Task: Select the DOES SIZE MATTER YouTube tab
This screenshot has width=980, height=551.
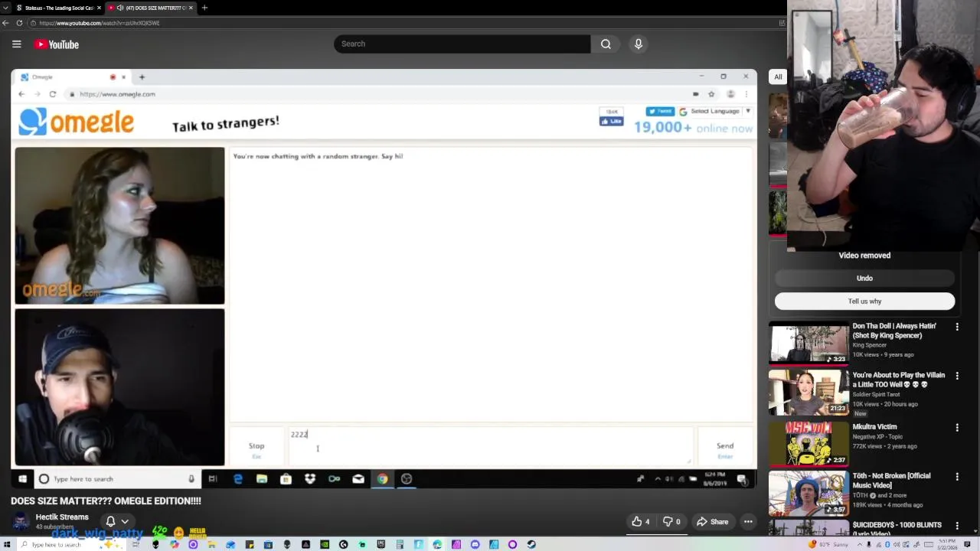Action: (150, 8)
